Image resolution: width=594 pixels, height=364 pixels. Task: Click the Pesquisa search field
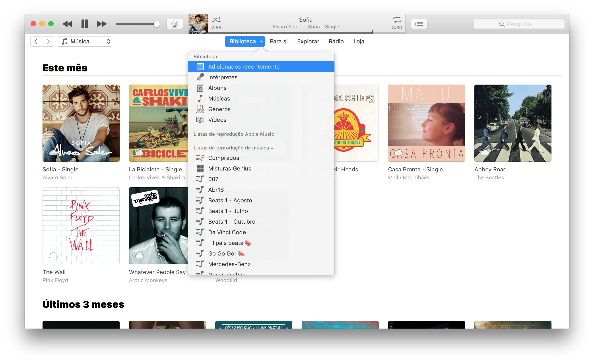(x=518, y=24)
